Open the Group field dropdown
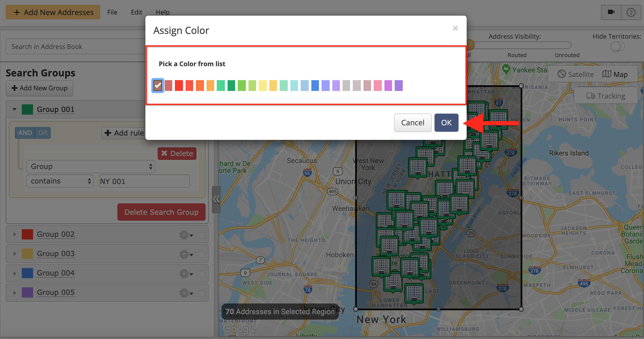This screenshot has width=644, height=339. point(90,167)
